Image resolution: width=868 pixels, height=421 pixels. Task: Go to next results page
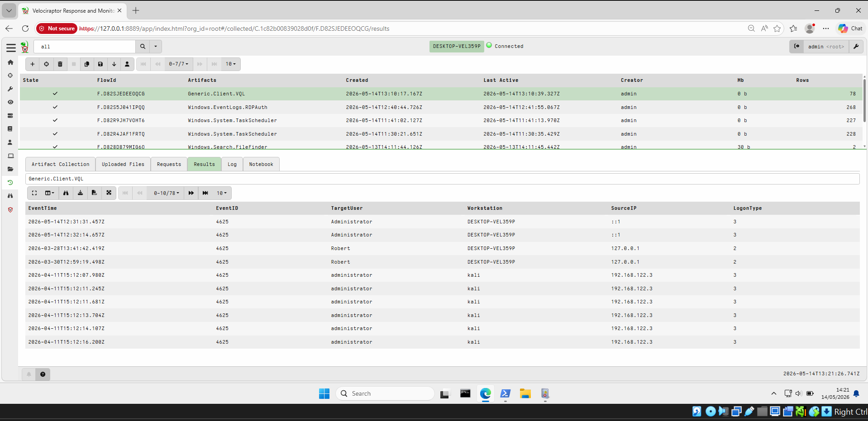click(x=191, y=193)
